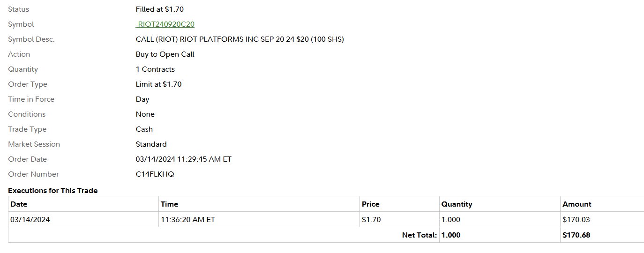644x253 pixels.
Task: Click the Buy to Open Call action value
Action: (x=165, y=54)
